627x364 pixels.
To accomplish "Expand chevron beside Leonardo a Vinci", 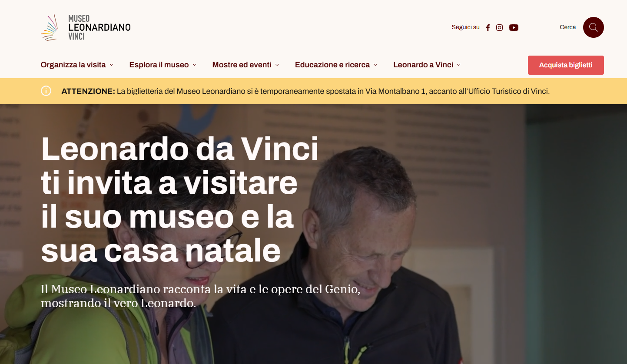I will (x=459, y=65).
